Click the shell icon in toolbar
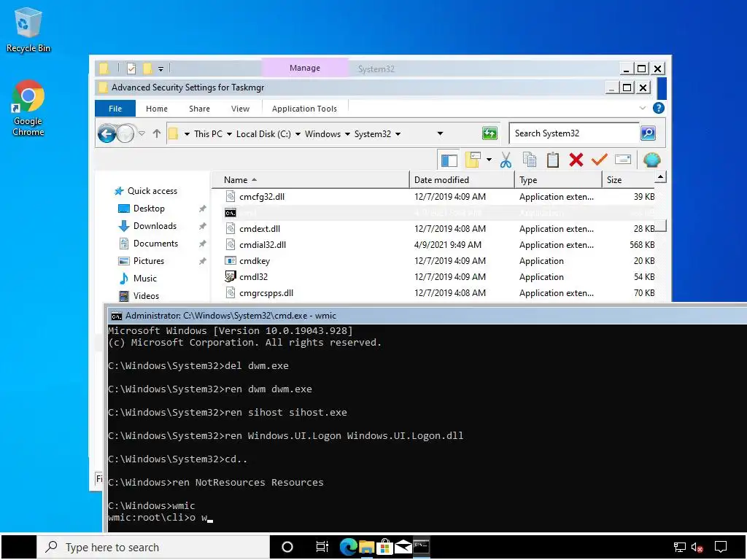Screen dimensions: 747x560 click(x=651, y=160)
